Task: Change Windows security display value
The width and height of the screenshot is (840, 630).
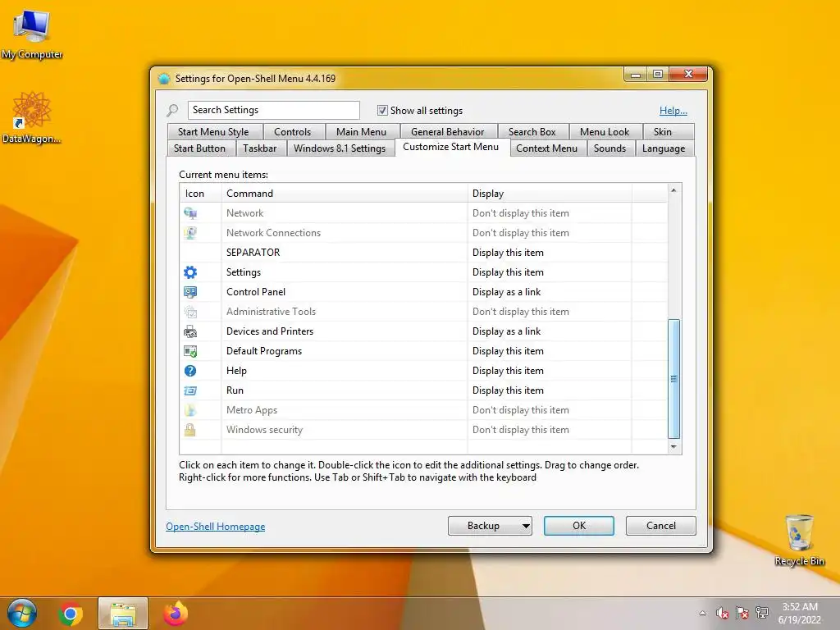Action: pyautogui.click(x=520, y=430)
